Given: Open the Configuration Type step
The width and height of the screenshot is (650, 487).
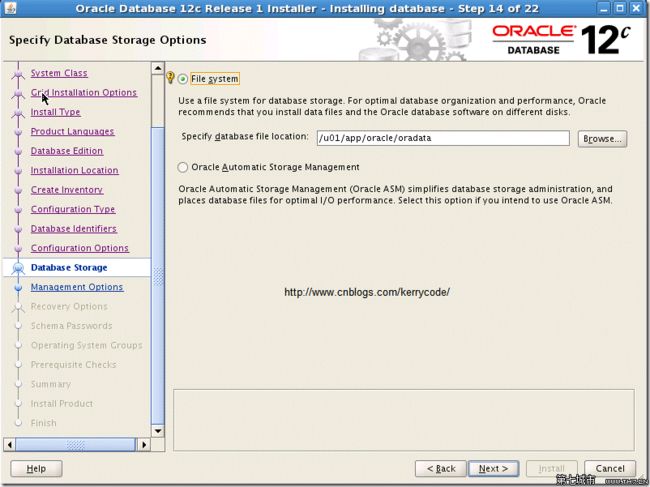Looking at the screenshot, I should point(73,209).
